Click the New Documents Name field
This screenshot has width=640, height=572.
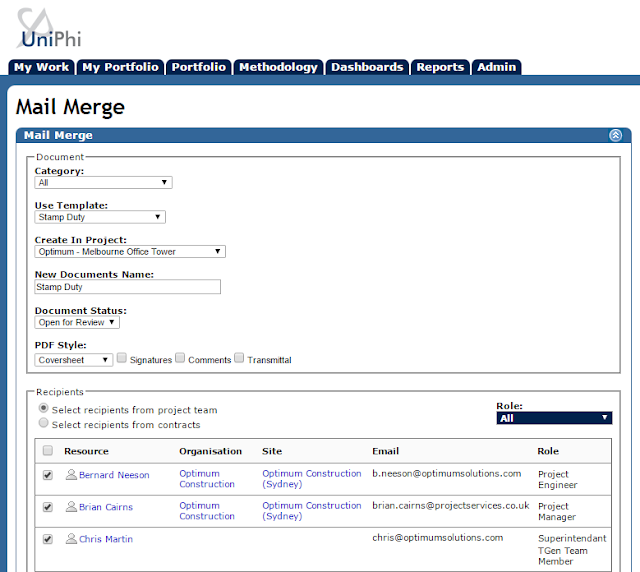(128, 287)
